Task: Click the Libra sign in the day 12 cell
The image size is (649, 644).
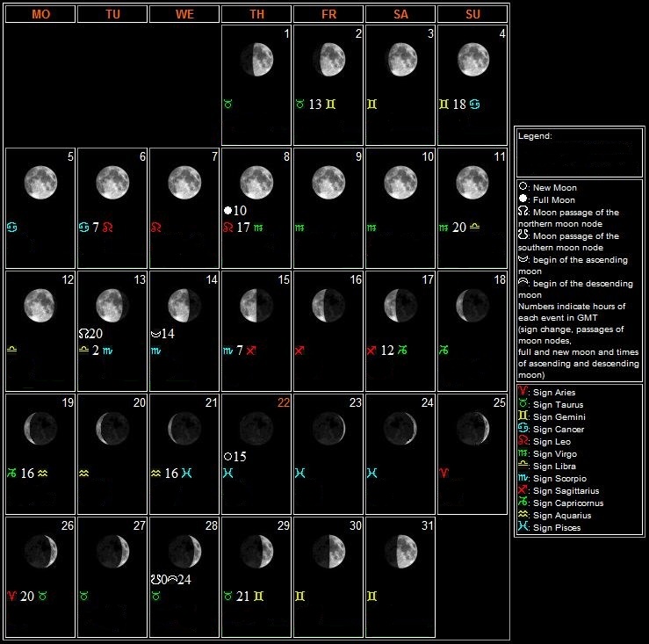Action: (12, 350)
